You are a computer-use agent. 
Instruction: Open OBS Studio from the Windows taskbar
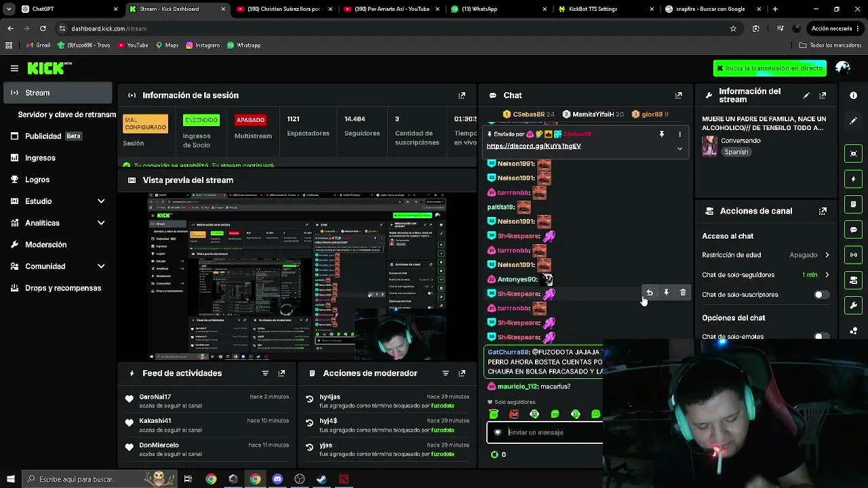click(x=300, y=479)
